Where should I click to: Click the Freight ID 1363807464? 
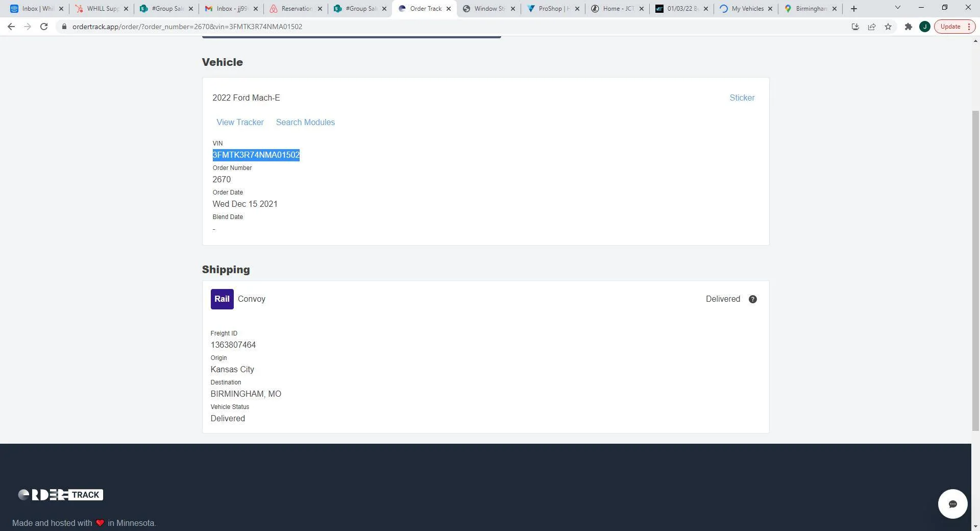tap(233, 345)
